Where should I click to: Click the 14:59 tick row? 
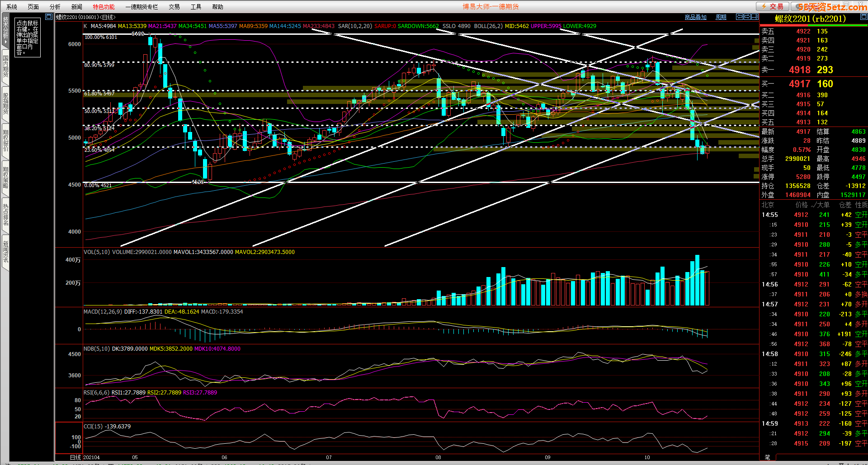click(814, 423)
